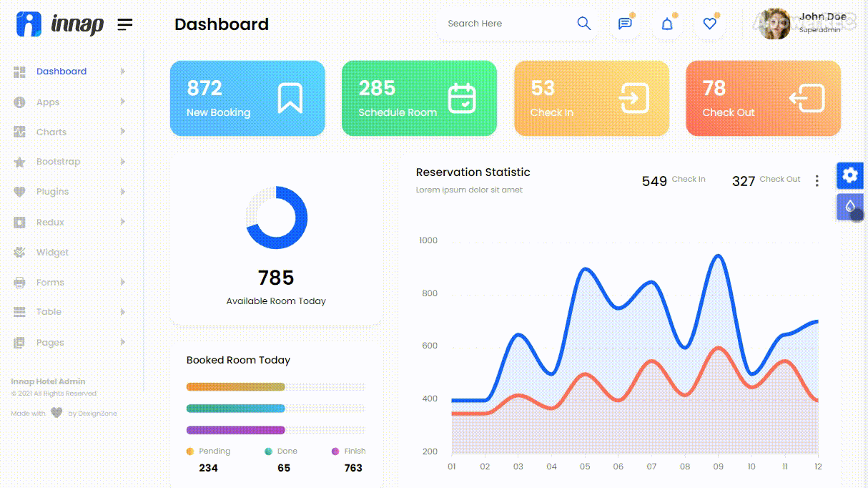Image resolution: width=868 pixels, height=488 pixels.
Task: Open the water drop theme icon
Action: point(849,207)
